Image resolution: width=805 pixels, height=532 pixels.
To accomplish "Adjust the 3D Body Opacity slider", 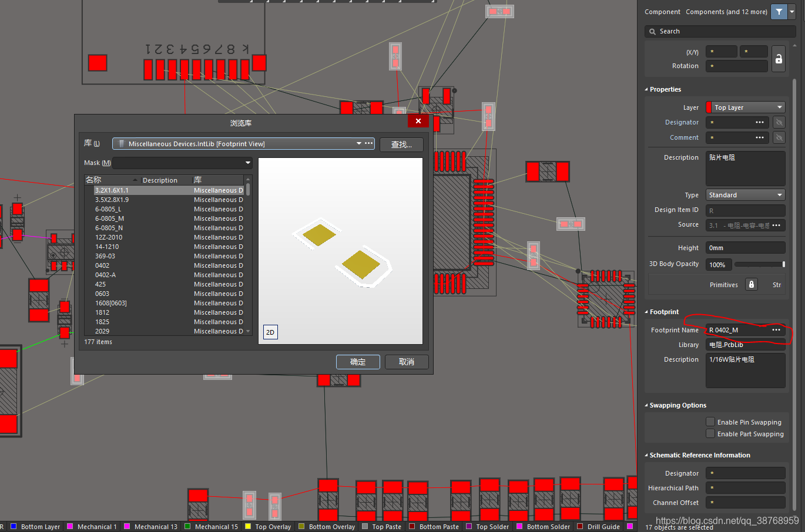I will pos(760,264).
